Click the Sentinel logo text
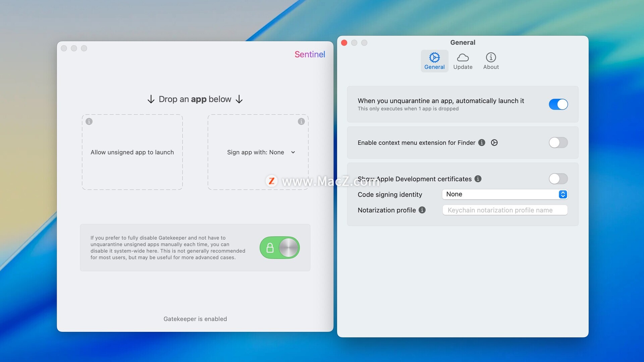Image resolution: width=644 pixels, height=362 pixels. (310, 54)
